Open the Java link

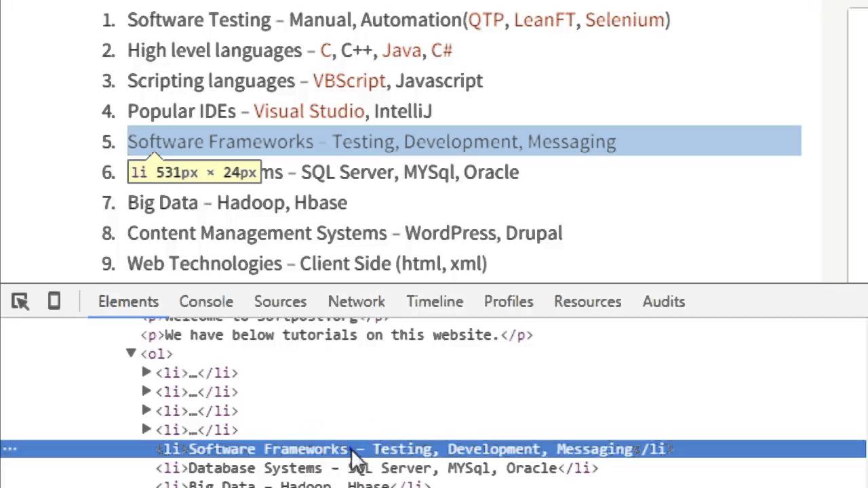coord(401,50)
